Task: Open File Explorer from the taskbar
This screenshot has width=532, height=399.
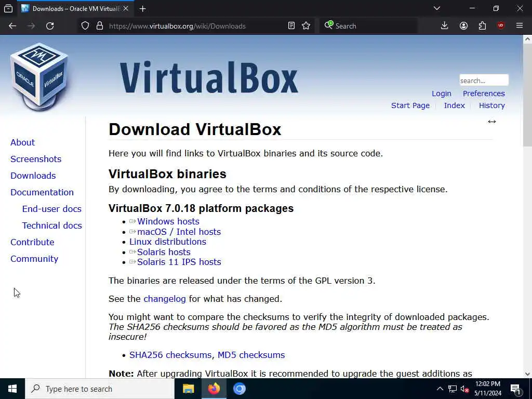Action: [188, 389]
